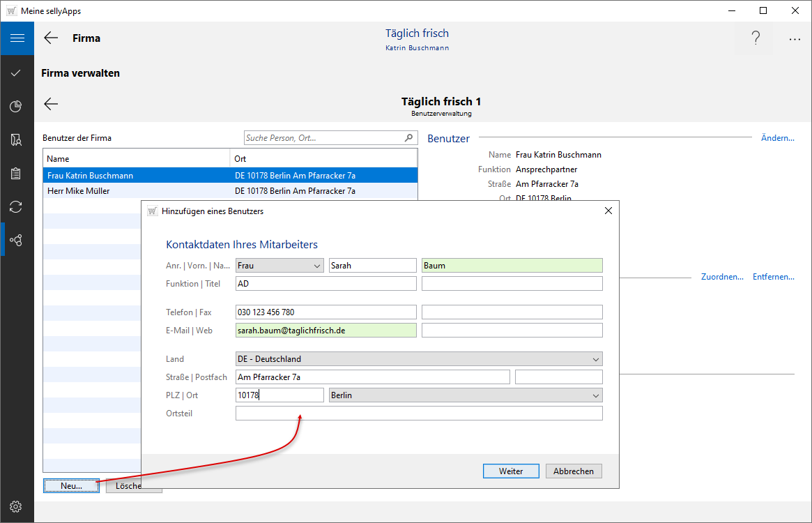Click the Zuordnen... link

point(721,277)
